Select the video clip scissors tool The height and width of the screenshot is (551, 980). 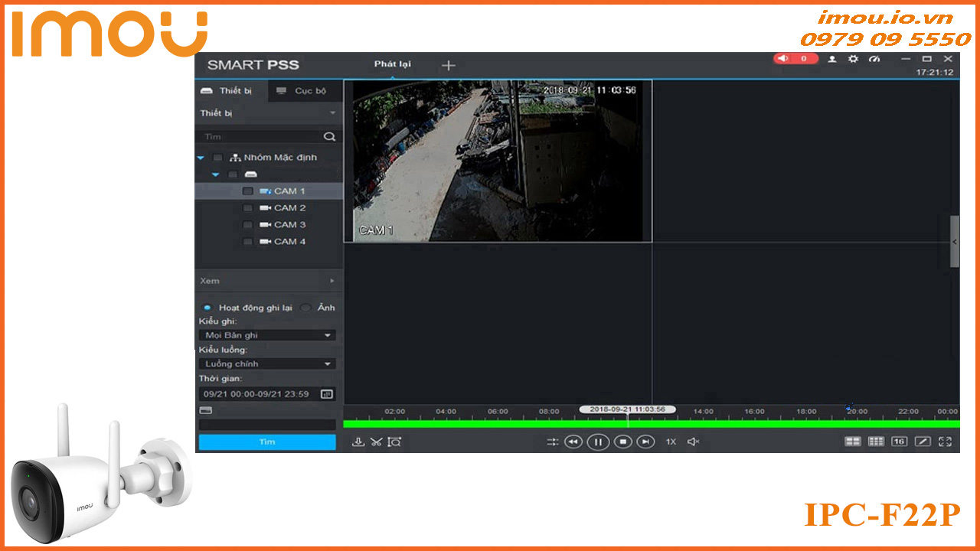point(377,442)
